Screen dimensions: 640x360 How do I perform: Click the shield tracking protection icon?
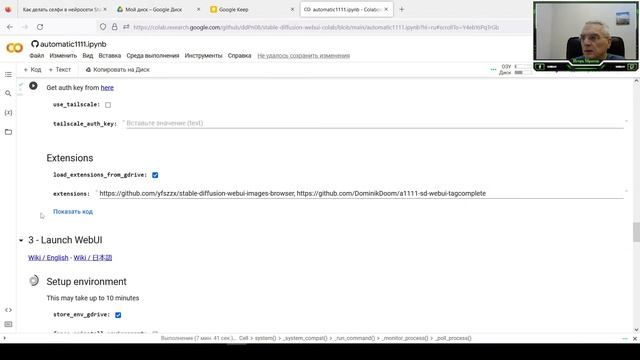pos(103,27)
